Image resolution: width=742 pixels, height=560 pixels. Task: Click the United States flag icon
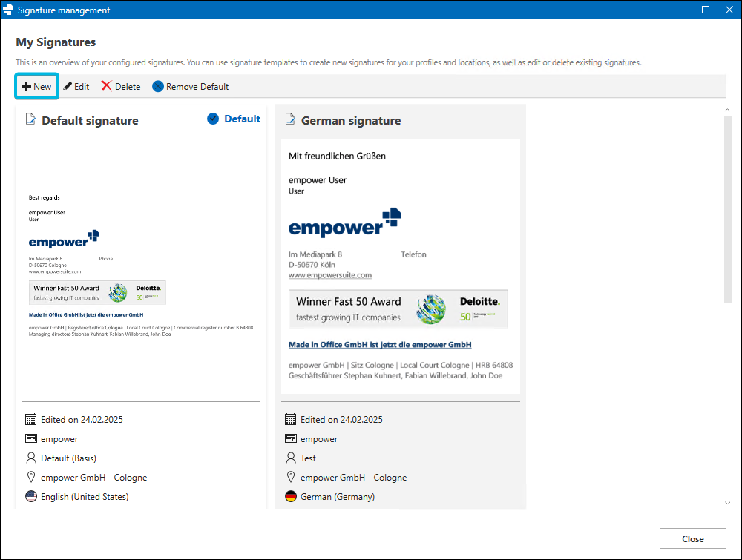(30, 497)
